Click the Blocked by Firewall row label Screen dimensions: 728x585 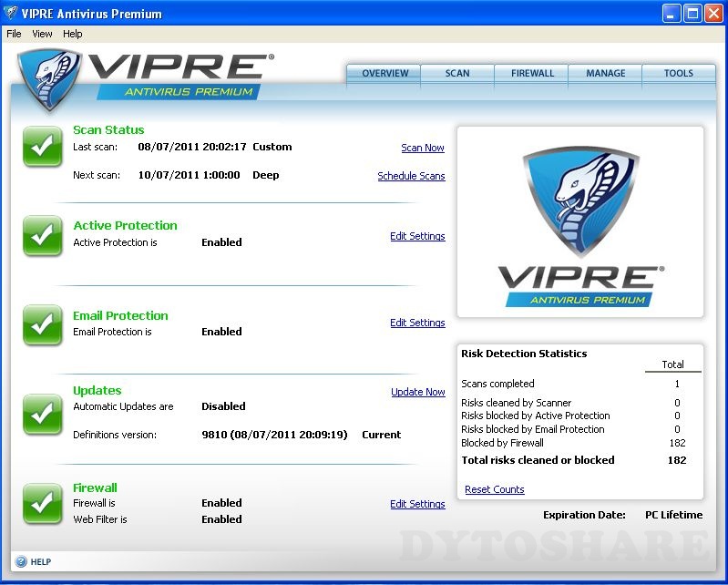tap(502, 443)
